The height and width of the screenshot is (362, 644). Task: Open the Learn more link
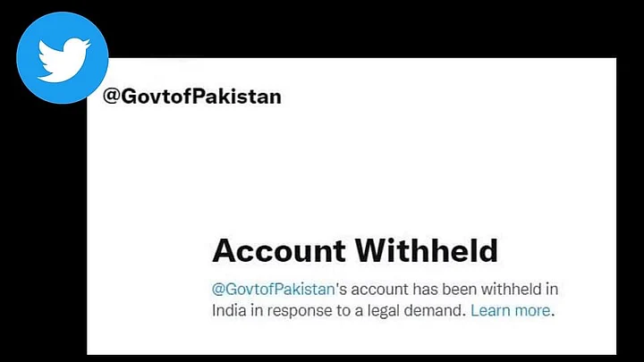[510, 310]
